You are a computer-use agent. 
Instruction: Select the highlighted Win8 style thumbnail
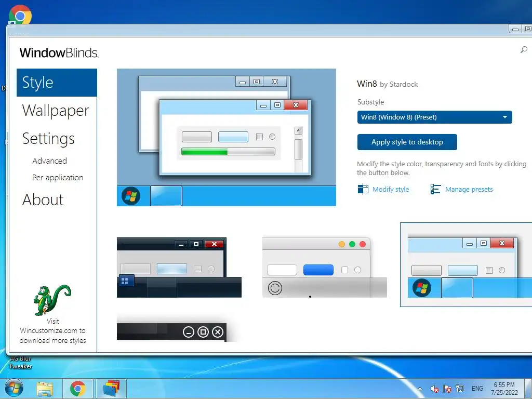click(466, 264)
